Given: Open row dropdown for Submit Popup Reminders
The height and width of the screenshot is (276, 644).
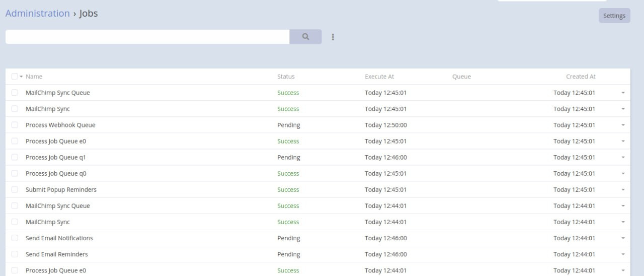Looking at the screenshot, I should tap(623, 190).
